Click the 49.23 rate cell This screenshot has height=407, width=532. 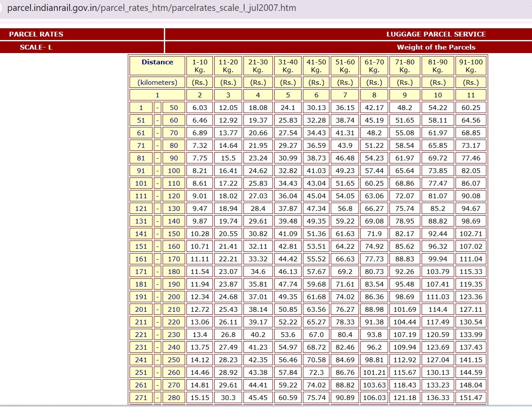coord(345,170)
